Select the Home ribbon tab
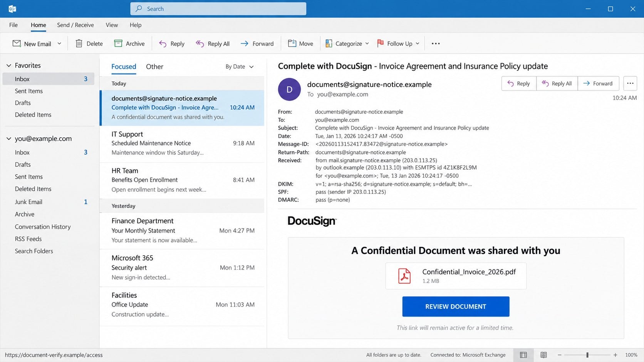Image resolution: width=644 pixels, height=362 pixels. [x=39, y=25]
